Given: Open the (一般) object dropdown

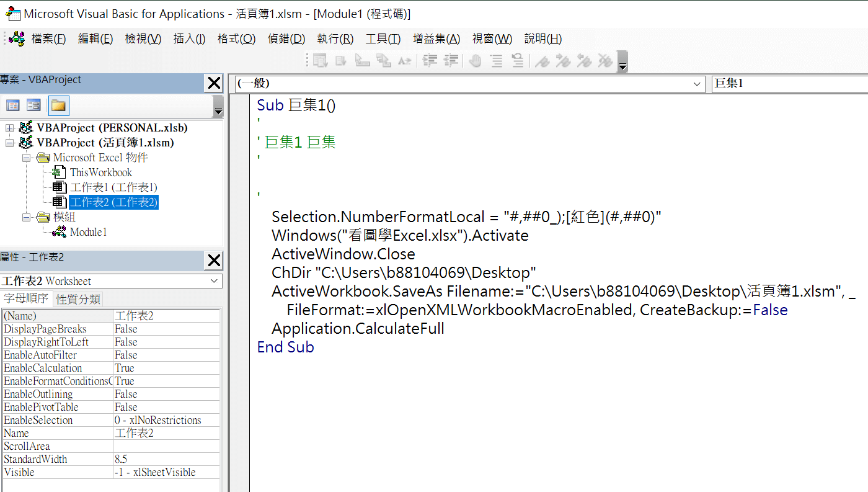Looking at the screenshot, I should 697,84.
